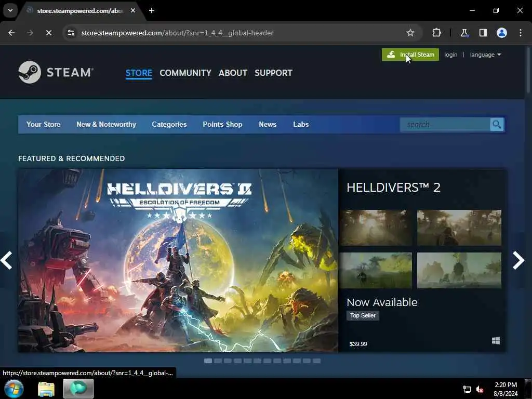Click the Steam logo in the header
Image resolution: width=532 pixels, height=399 pixels.
(x=56, y=72)
